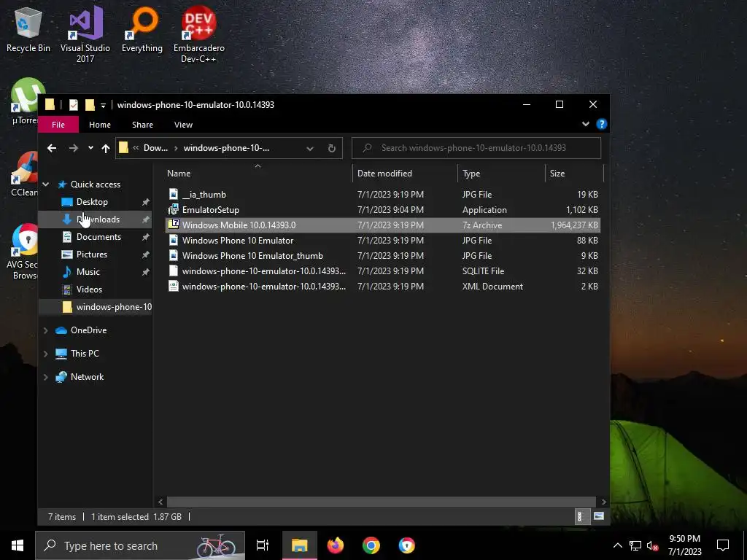Open Desktop in Quick access
Viewport: 747px width, 560px height.
coord(92,202)
